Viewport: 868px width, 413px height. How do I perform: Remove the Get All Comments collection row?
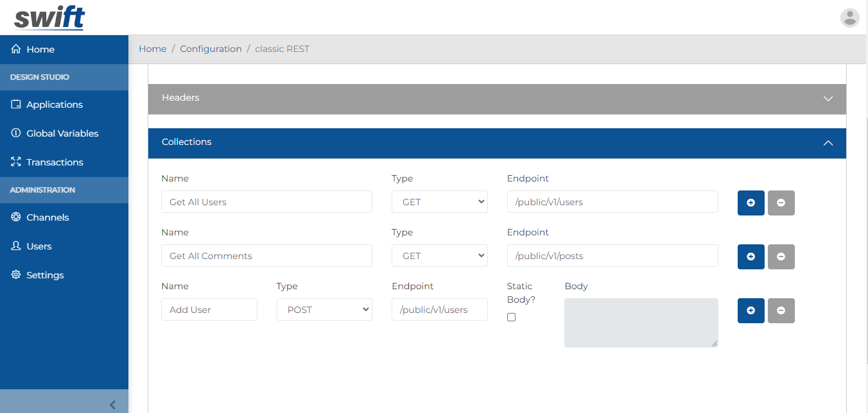(x=781, y=257)
